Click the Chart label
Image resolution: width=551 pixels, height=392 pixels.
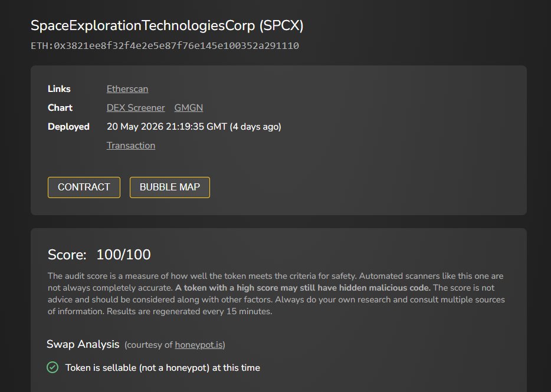point(60,108)
